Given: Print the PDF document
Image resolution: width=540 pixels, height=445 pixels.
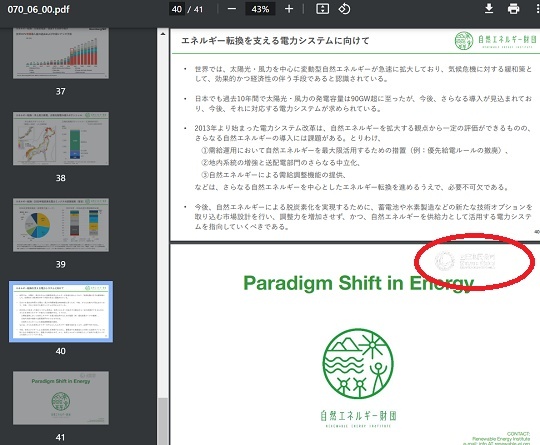Looking at the screenshot, I should click(513, 9).
